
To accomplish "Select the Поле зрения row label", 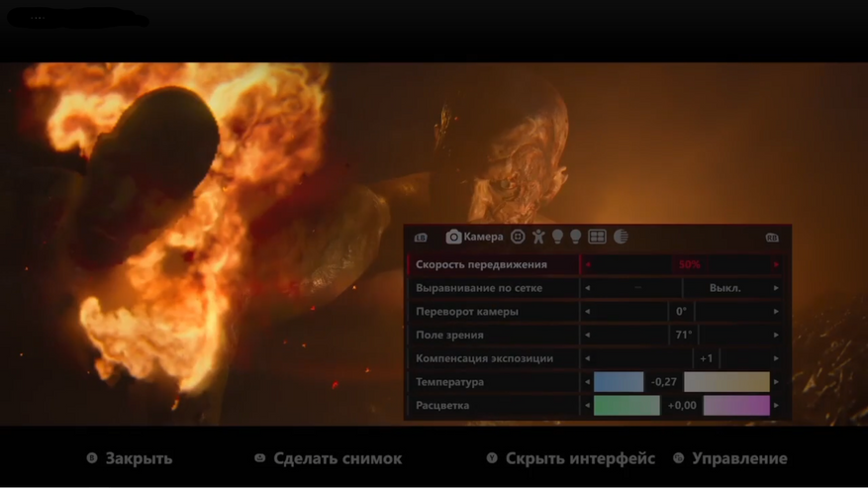I will click(449, 336).
